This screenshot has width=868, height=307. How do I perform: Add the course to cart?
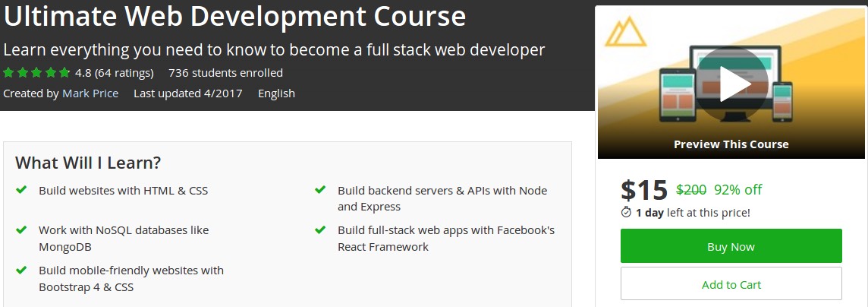coord(731,284)
